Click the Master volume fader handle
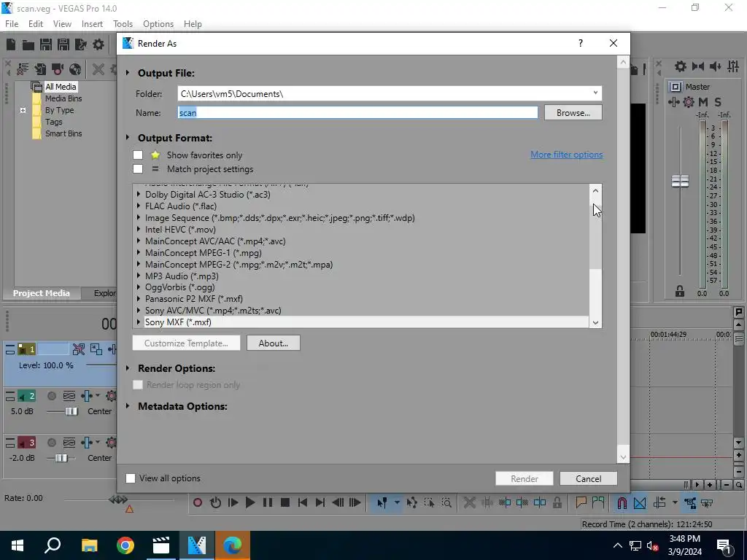Viewport: 747px width, 560px height. coord(680,181)
